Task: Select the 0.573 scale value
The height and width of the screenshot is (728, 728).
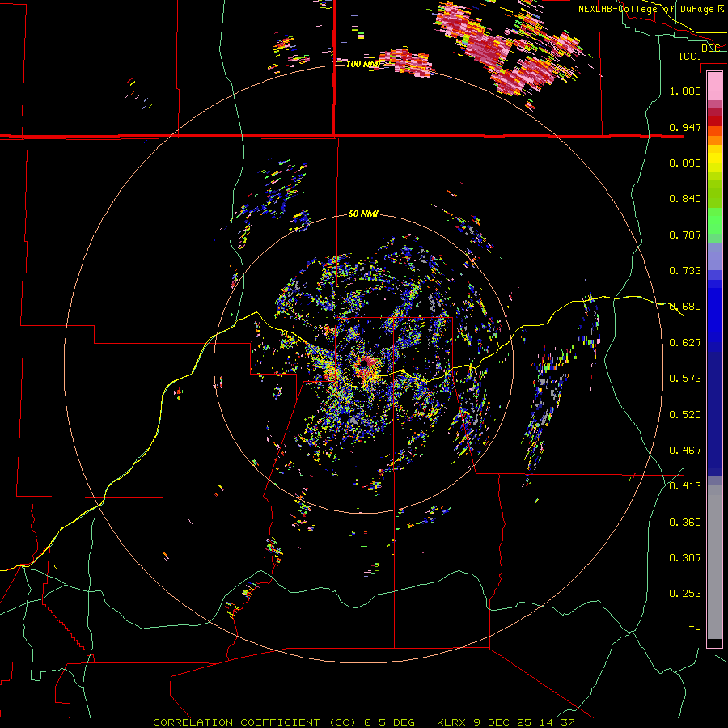Action: (685, 379)
